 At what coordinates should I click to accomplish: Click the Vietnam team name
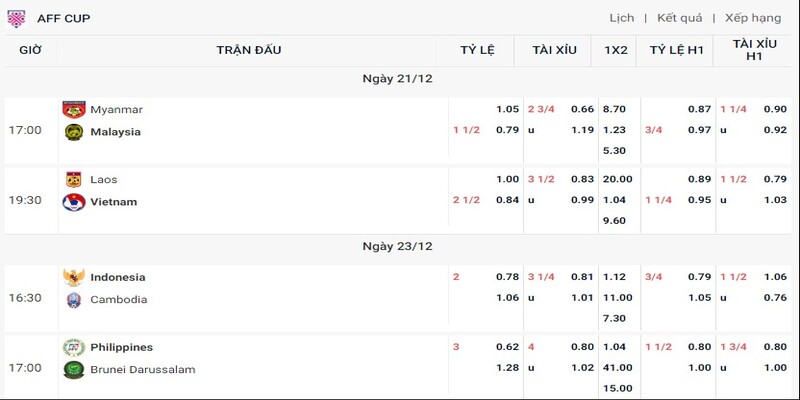[x=114, y=202]
